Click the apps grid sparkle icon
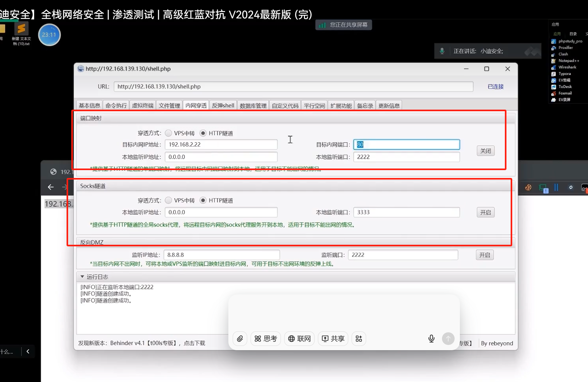The width and height of the screenshot is (588, 382). (x=359, y=339)
